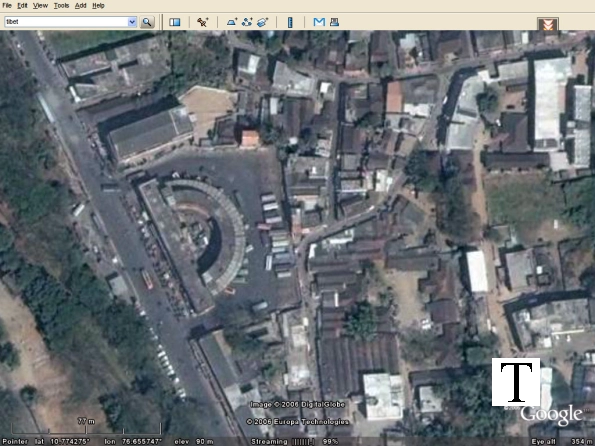The height and width of the screenshot is (446, 595).
Task: Open the Help menu
Action: click(98, 6)
